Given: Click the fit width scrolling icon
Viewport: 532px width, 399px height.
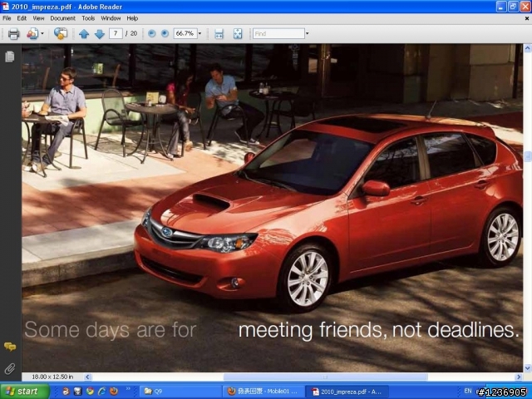Looking at the screenshot, I should 219,33.
